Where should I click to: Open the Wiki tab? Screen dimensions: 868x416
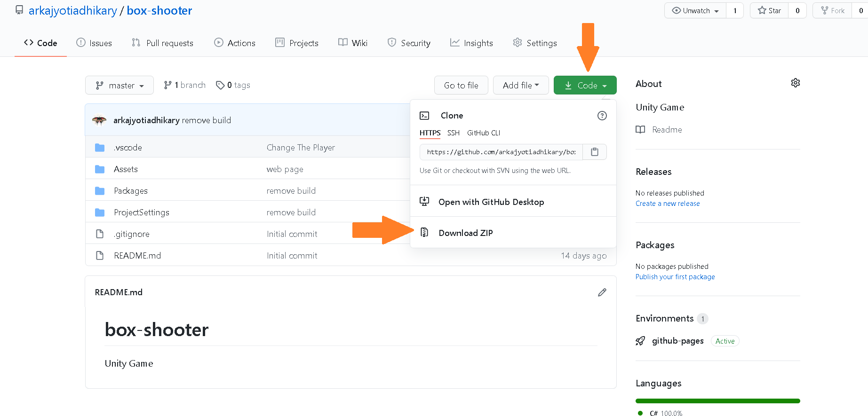(x=353, y=43)
